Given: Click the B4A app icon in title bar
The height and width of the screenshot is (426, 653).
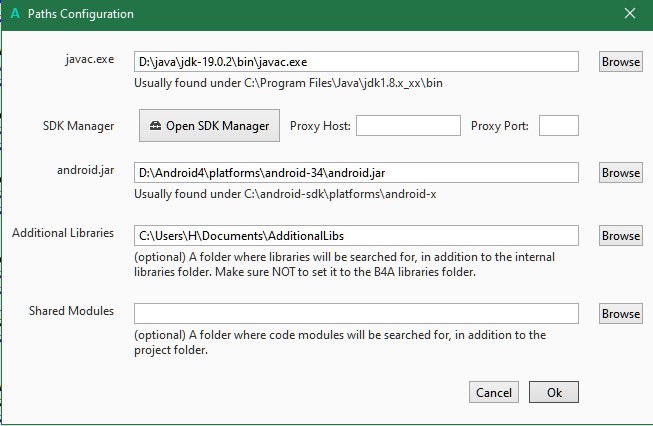Looking at the screenshot, I should 13,14.
